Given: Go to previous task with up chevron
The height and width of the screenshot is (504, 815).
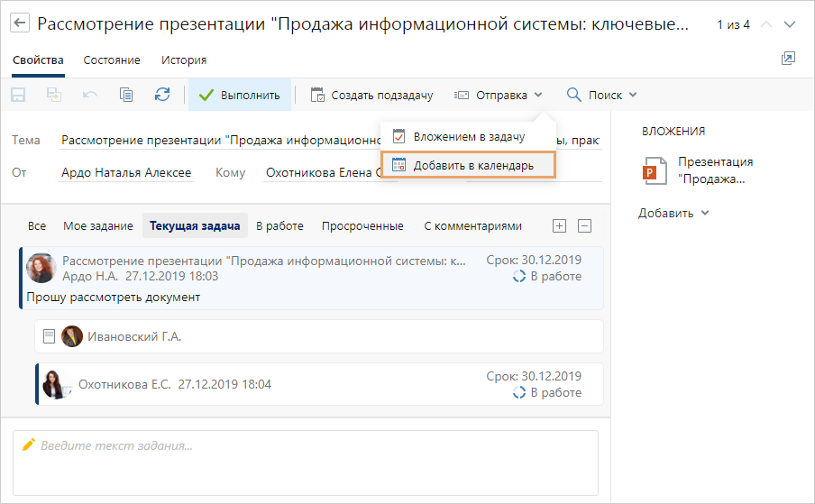Looking at the screenshot, I should click(766, 24).
